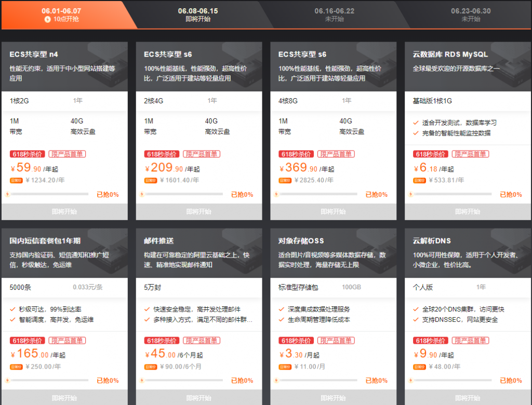The width and height of the screenshot is (532, 405).
Task: Click the lightning icon on the ECS n4 card
Action: pos(7,195)
